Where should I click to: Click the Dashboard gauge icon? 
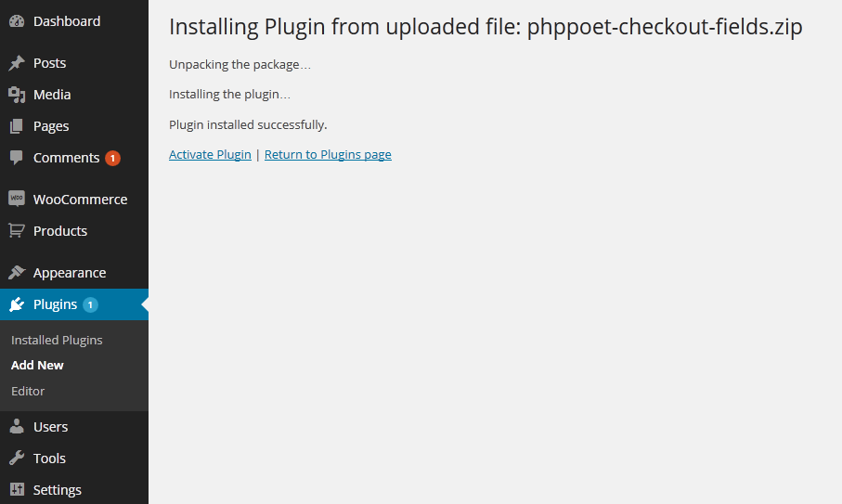pyautogui.click(x=17, y=21)
